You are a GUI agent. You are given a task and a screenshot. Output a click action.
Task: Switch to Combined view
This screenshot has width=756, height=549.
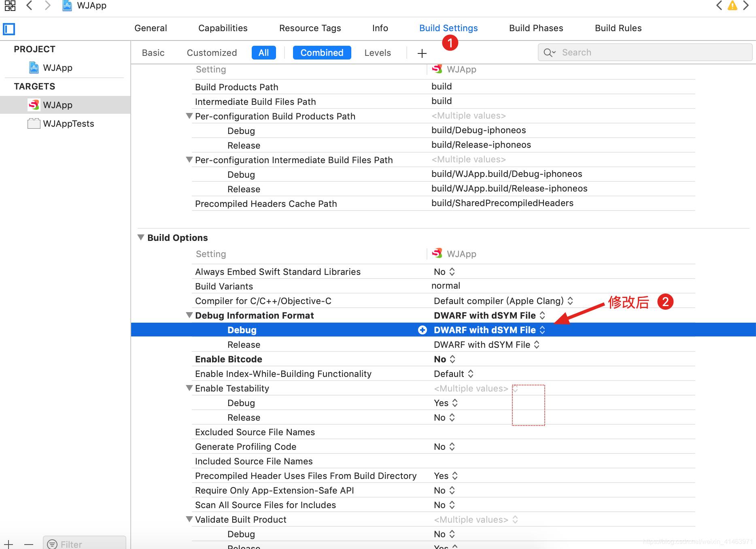pos(322,53)
